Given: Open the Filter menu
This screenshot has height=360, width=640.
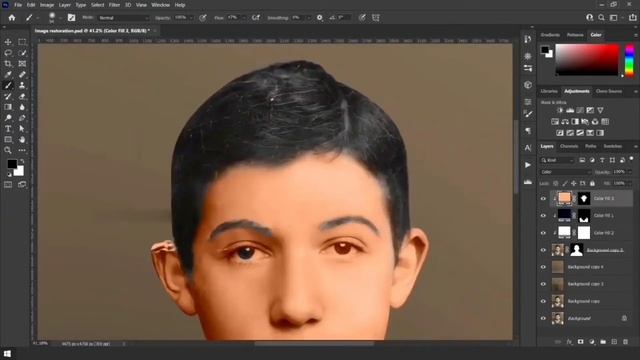Looking at the screenshot, I should click(114, 5).
